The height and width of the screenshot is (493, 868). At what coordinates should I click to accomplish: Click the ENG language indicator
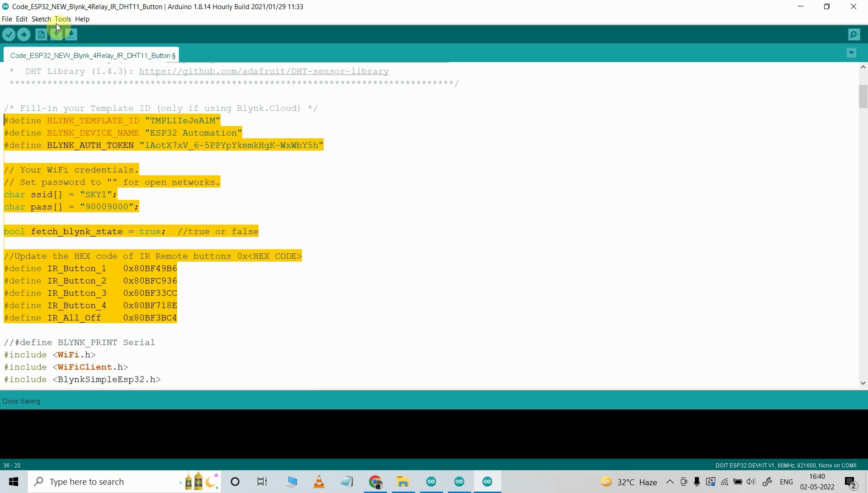pos(787,482)
